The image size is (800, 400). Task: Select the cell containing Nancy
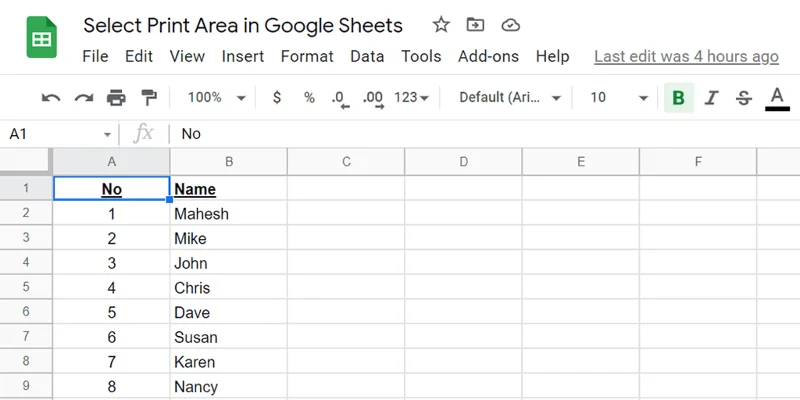(229, 386)
